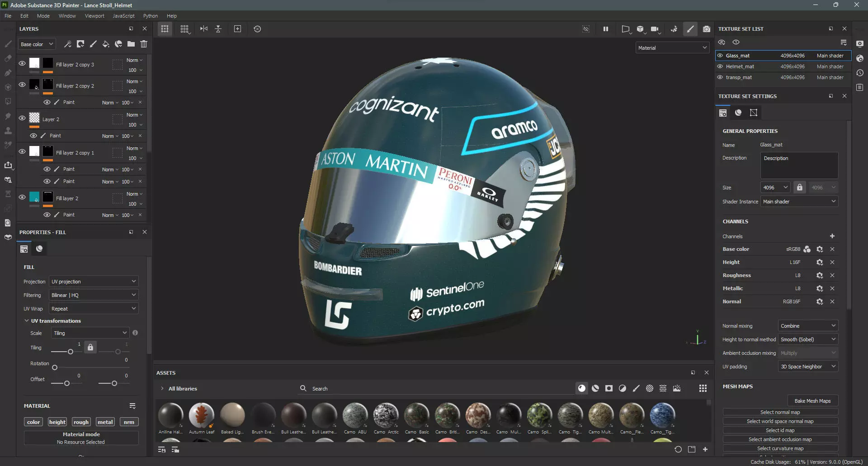868x466 pixels.
Task: Filter assets by materials sphere icon
Action: [582, 388]
